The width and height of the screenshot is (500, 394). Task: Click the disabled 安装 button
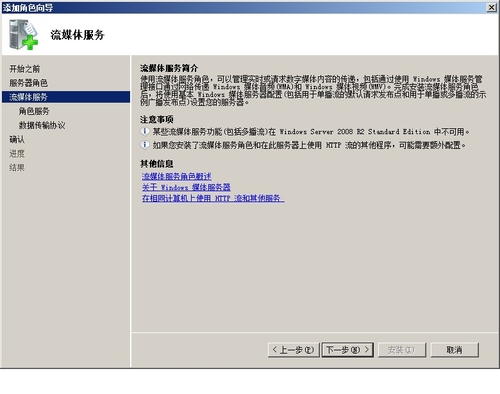click(402, 350)
